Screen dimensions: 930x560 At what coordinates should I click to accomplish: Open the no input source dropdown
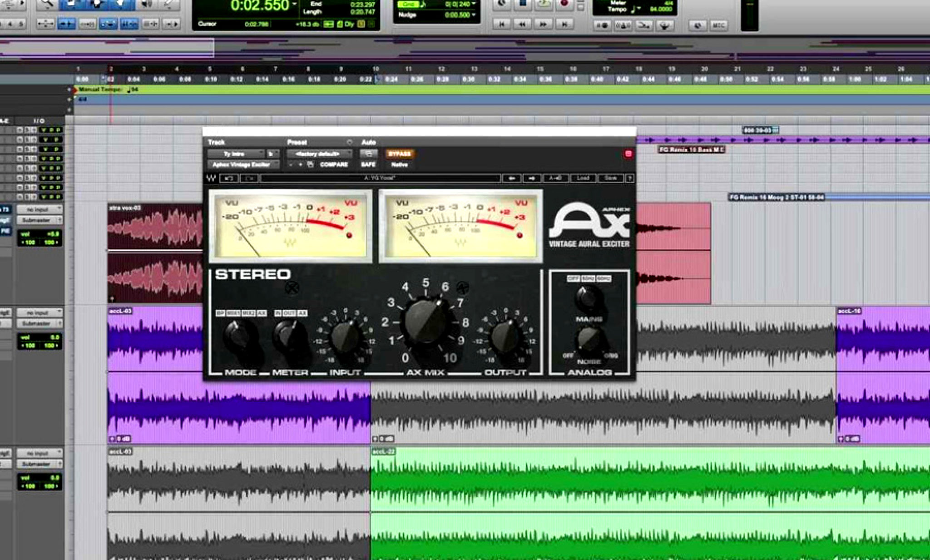click(x=40, y=210)
